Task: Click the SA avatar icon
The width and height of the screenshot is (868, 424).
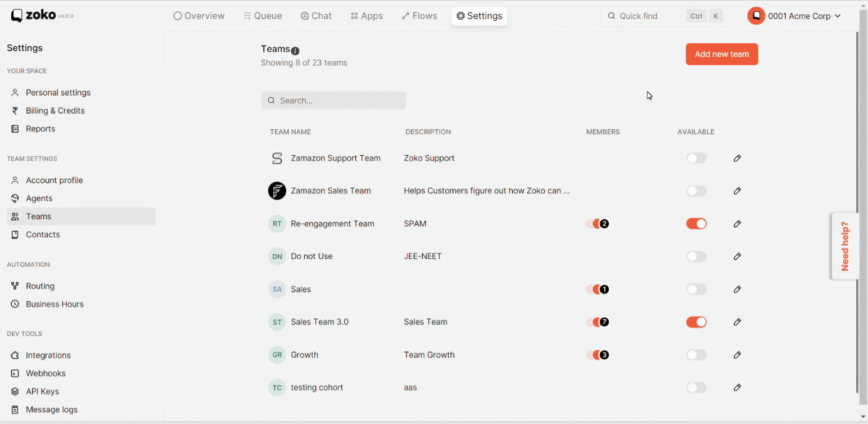Action: point(277,290)
